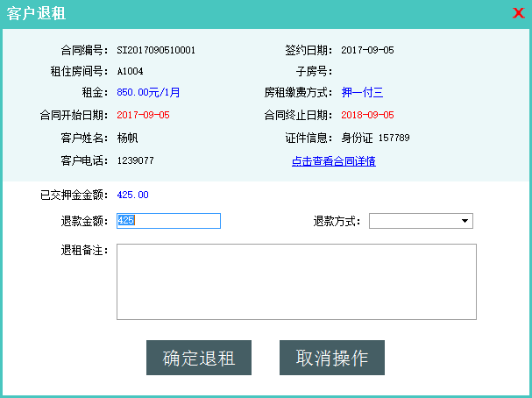
Task: Click the 子房号 field label
Action: 311,71
